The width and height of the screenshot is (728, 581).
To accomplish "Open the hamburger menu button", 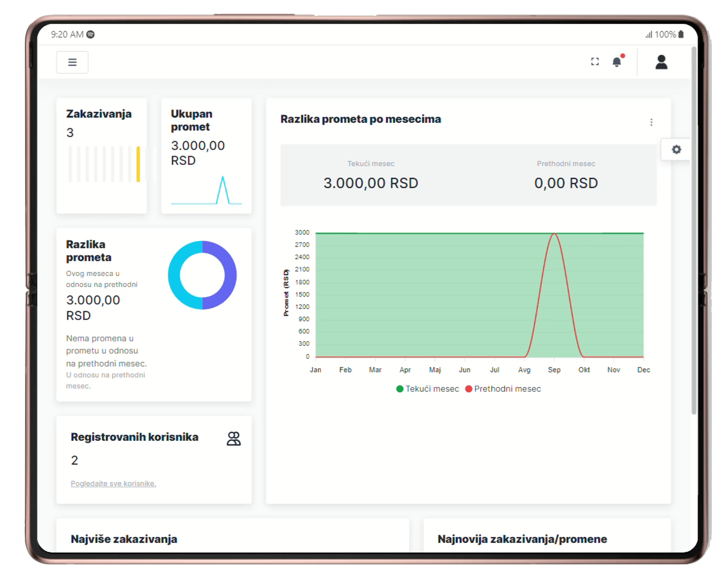I will coord(72,62).
